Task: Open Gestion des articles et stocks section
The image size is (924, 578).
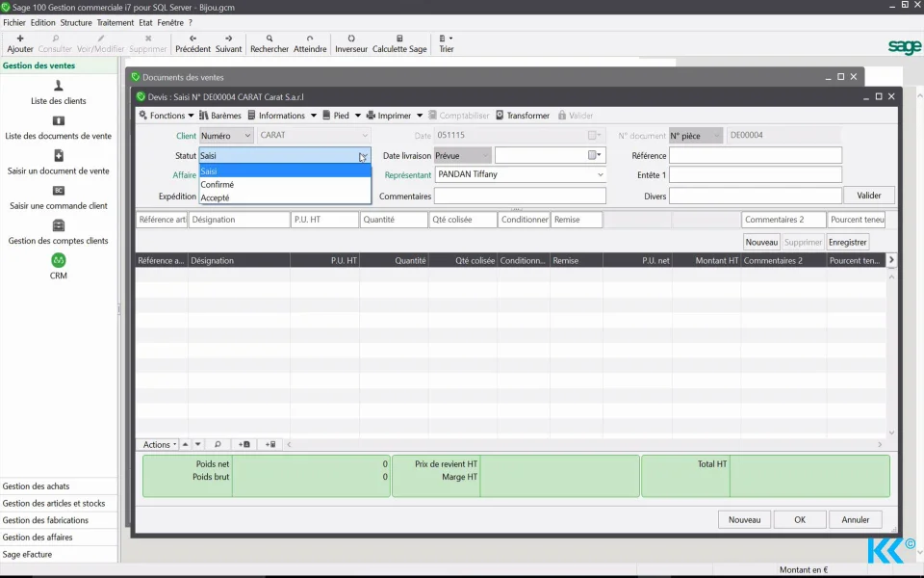Action: click(x=59, y=503)
